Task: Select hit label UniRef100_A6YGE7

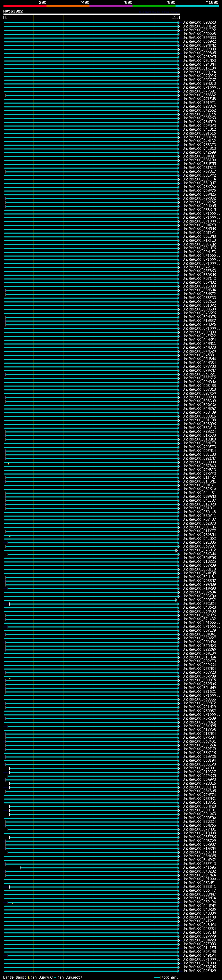Action: click(x=199, y=172)
